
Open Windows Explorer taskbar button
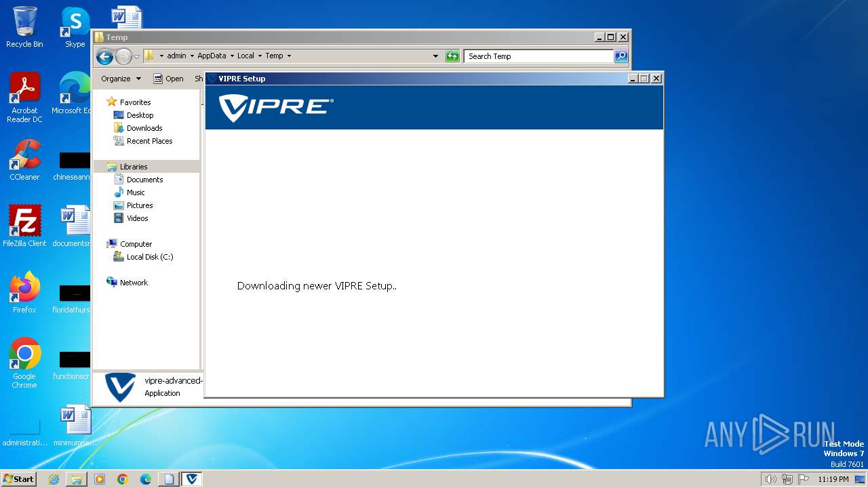pos(77,479)
